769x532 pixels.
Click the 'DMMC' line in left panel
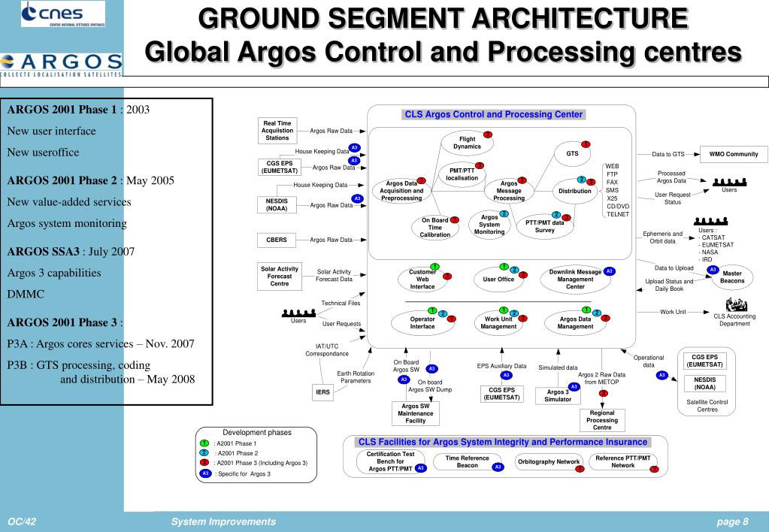click(26, 295)
